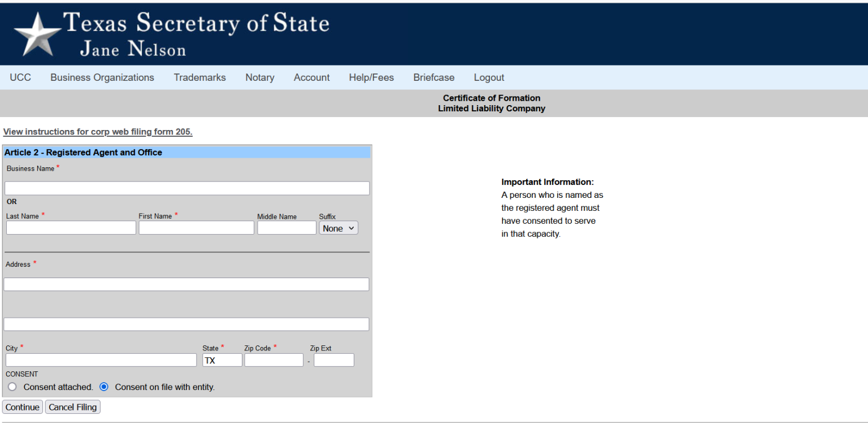Click the Cancel Filing button
This screenshot has width=868, height=433.
pos(73,407)
